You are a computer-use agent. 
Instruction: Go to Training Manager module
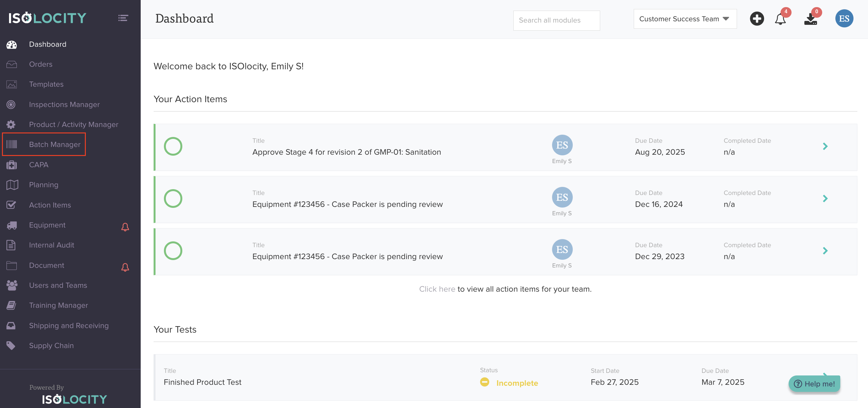58,305
